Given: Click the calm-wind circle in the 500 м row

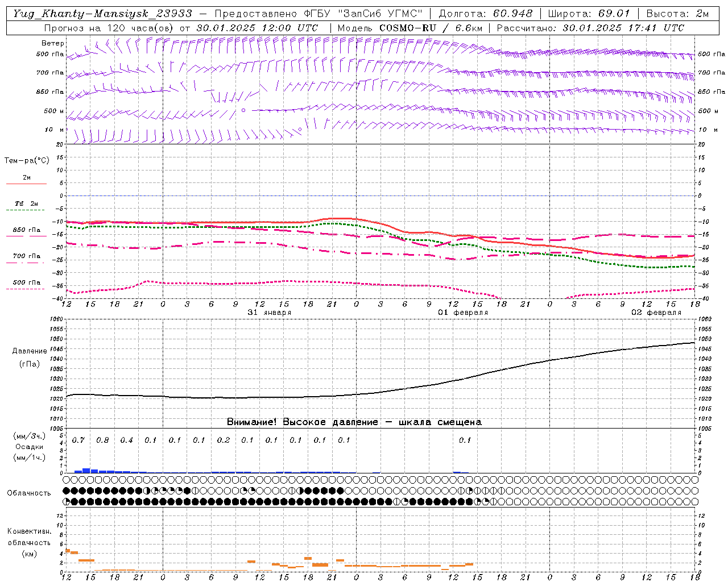Looking at the screenshot, I should 243,110.
